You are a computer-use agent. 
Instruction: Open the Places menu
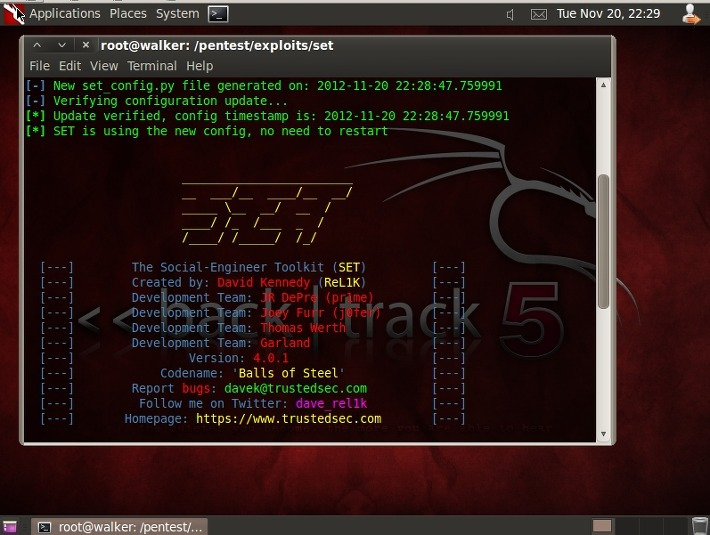128,14
